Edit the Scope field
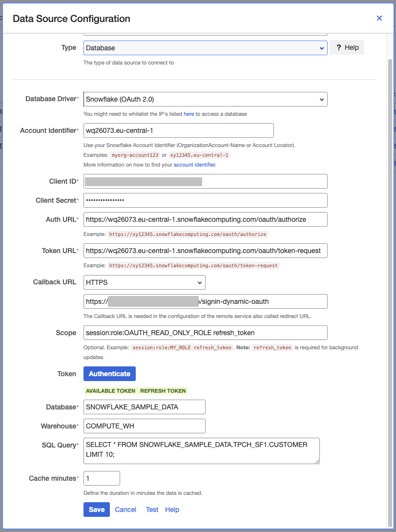This screenshot has height=532, width=396. 206,333
